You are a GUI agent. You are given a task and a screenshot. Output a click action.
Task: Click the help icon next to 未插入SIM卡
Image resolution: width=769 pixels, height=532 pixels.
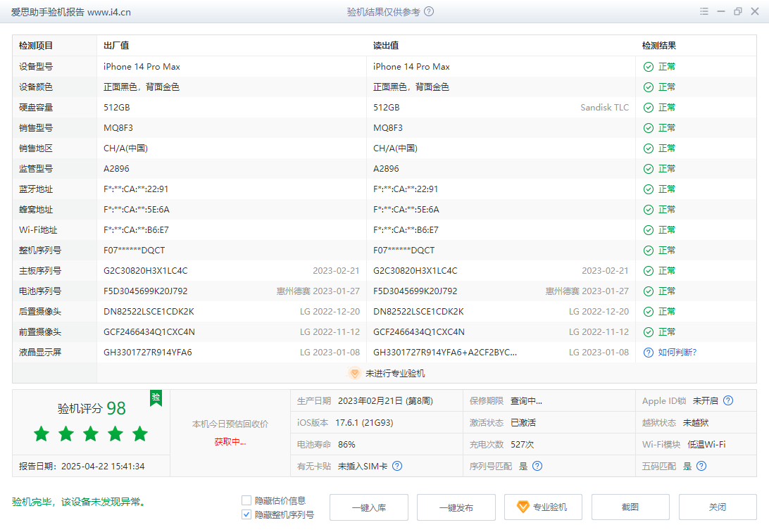[397, 466]
